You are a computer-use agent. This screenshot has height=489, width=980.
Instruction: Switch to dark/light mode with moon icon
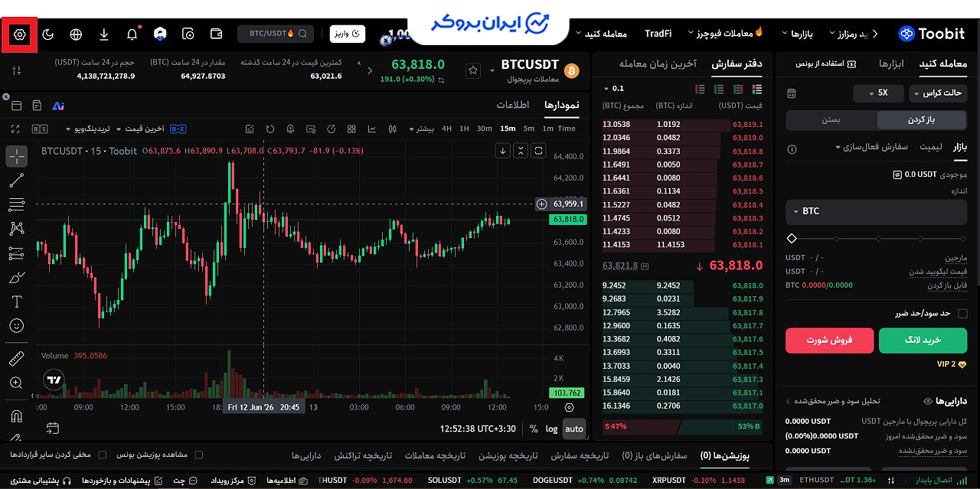[x=47, y=34]
